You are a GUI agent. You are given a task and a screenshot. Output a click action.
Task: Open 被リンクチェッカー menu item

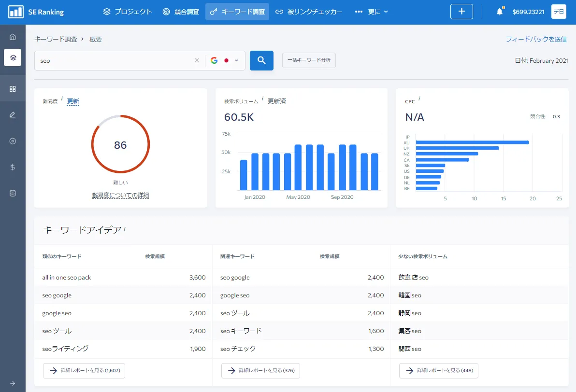pos(309,12)
